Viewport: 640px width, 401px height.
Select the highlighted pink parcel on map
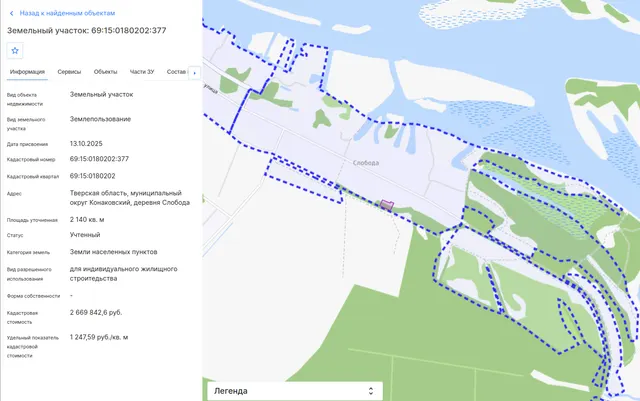387,205
